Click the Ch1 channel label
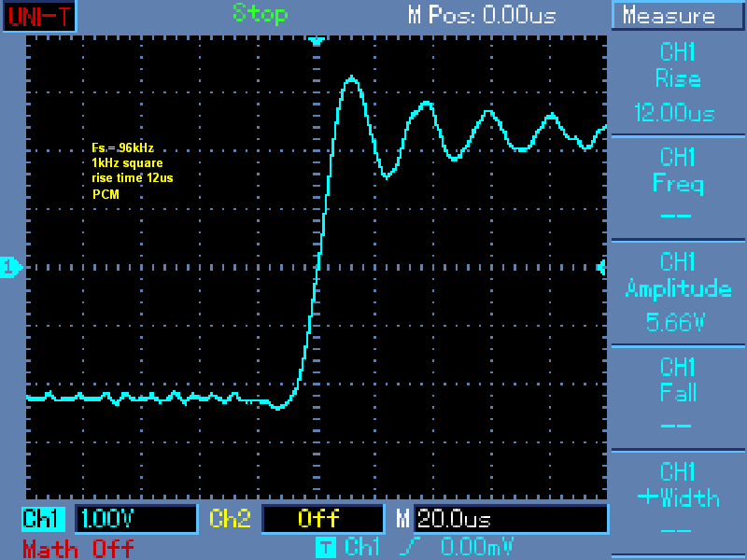The image size is (747, 560). click(x=43, y=519)
